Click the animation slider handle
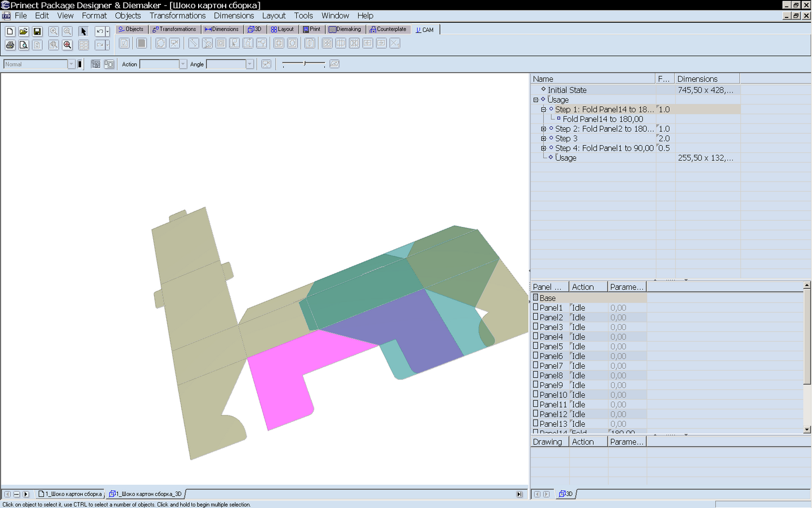Screen dimensions: 812x508 pos(305,63)
